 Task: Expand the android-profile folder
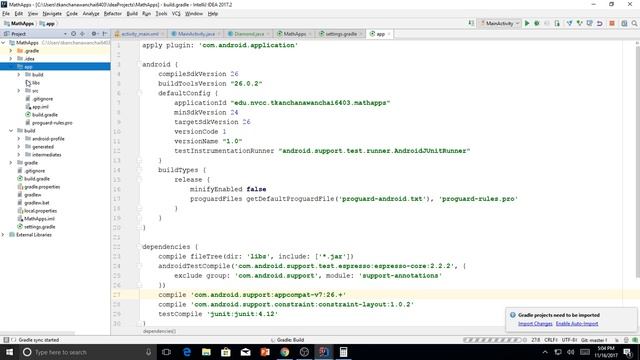pos(19,139)
